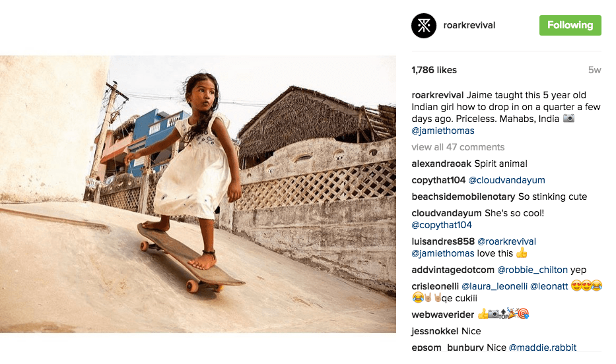Visit jessnokkel commenter profile

tap(435, 331)
